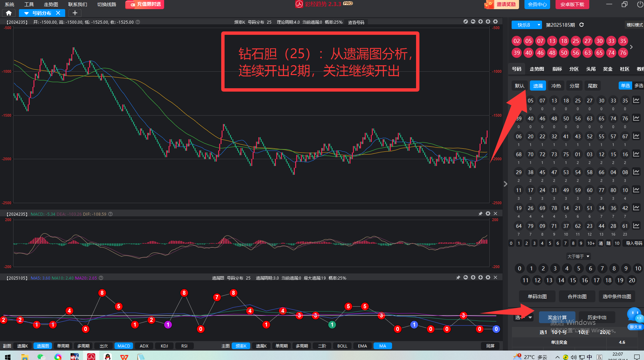Toggle 多选 selection mode
This screenshot has width=644, height=360.
tap(638, 86)
